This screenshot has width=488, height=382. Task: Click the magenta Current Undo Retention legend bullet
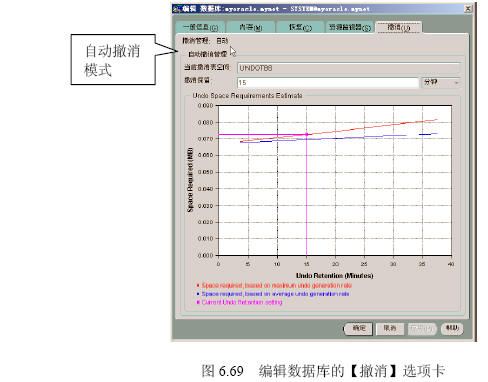(198, 302)
